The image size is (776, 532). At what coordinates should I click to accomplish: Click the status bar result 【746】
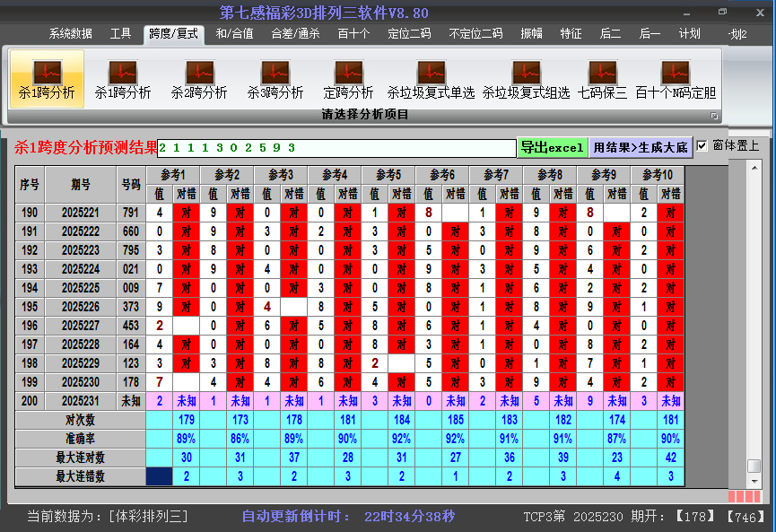click(747, 517)
